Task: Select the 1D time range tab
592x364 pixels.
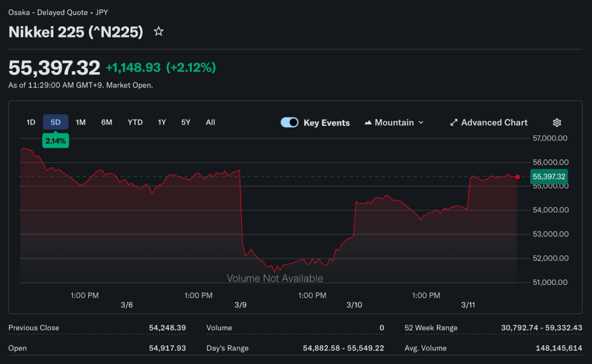Action: (31, 122)
